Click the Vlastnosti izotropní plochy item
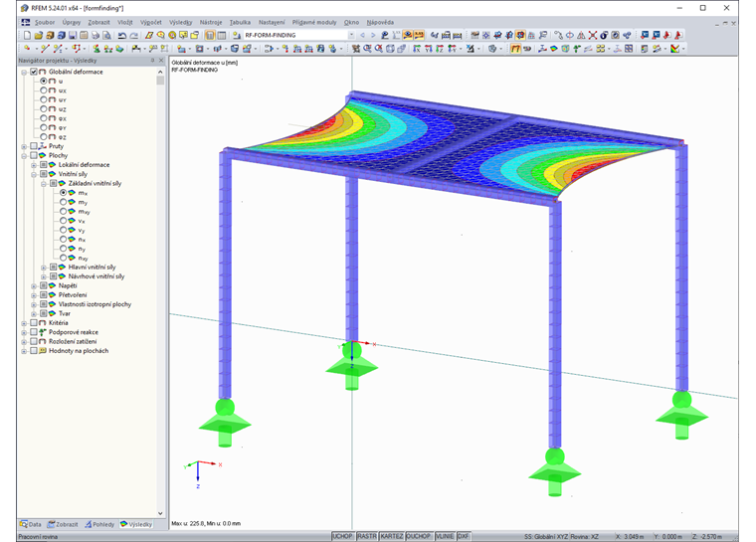This screenshot has height=542, width=756. click(94, 304)
